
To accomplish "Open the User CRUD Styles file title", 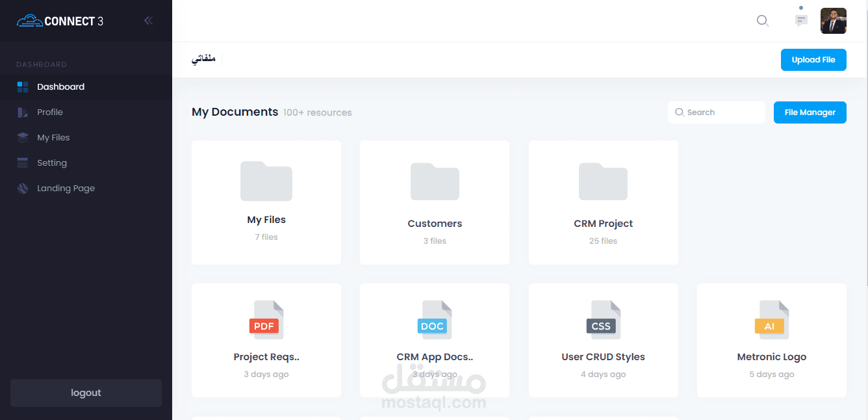I will tap(603, 357).
